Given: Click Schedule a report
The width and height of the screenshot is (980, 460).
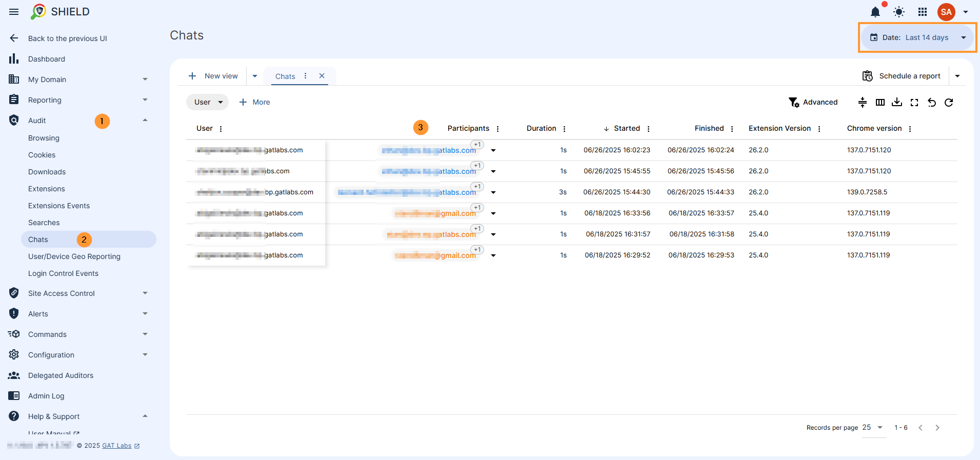Looking at the screenshot, I should (x=902, y=76).
